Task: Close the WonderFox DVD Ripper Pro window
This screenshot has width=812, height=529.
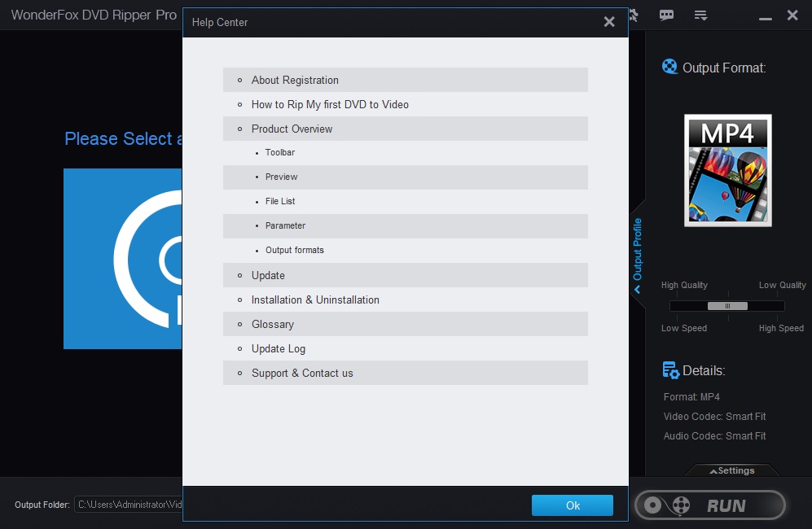Action: coord(792,15)
